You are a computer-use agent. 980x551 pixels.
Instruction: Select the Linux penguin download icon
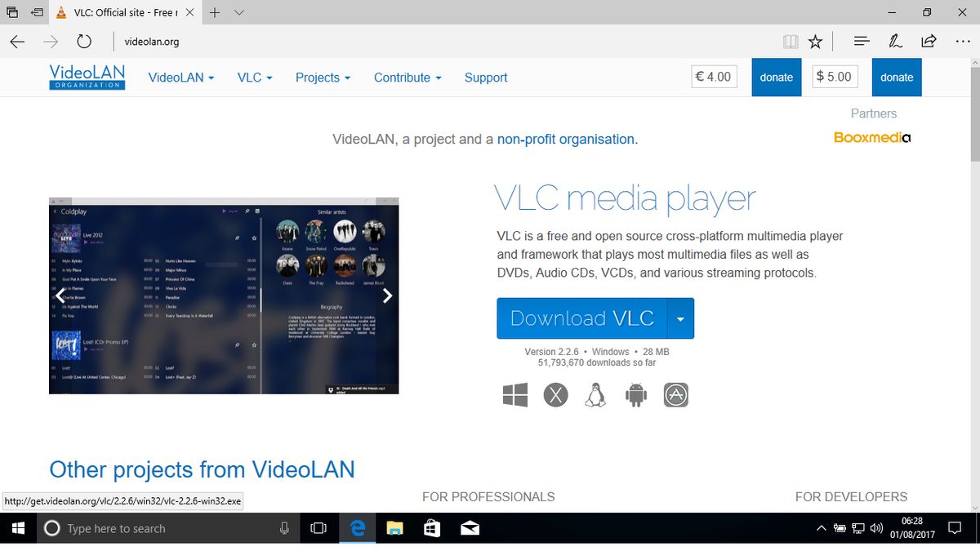[595, 394]
